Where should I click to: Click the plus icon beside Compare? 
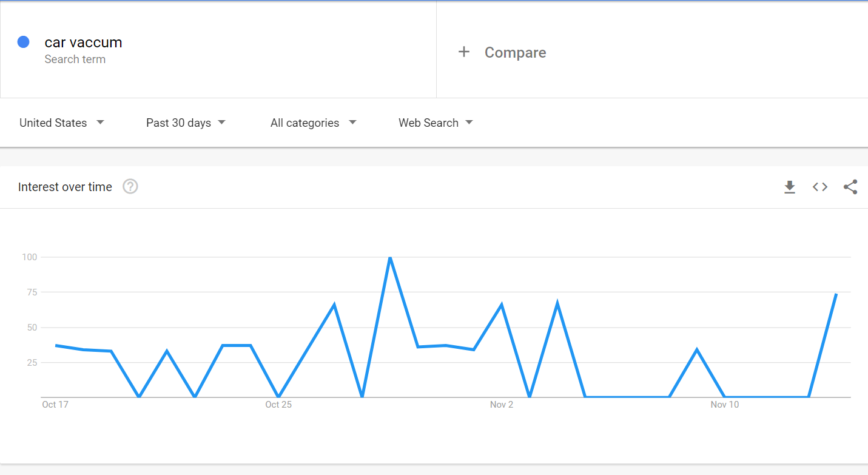(464, 52)
